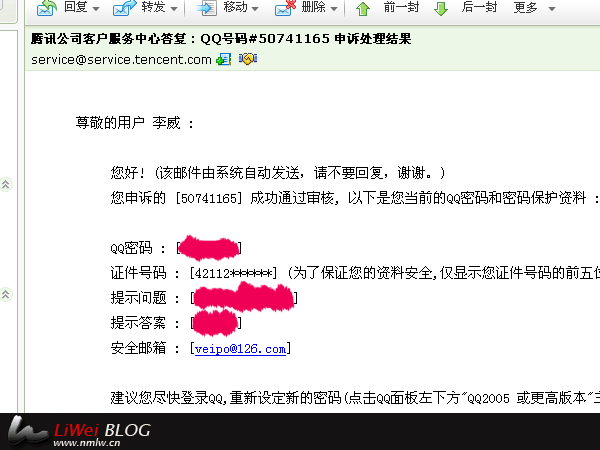Open the Reply (回复) dropdown arrow
Screen dimensions: 600x450
(x=96, y=8)
